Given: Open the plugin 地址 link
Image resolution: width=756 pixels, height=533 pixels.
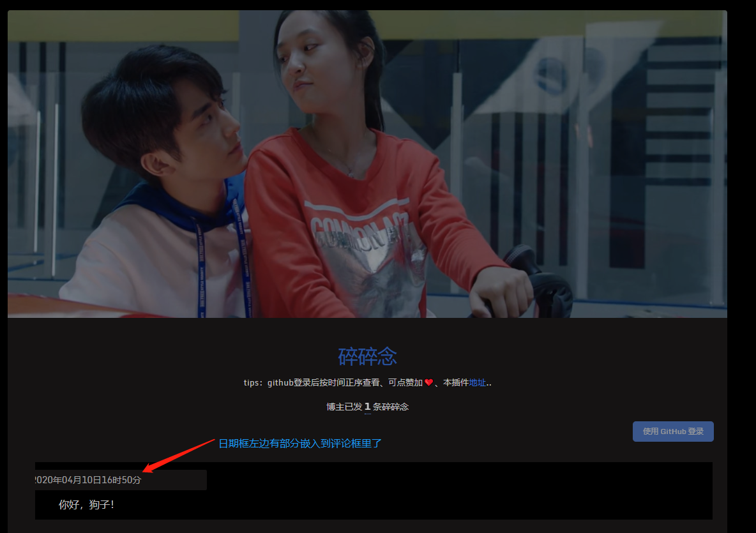Looking at the screenshot, I should 477,383.
